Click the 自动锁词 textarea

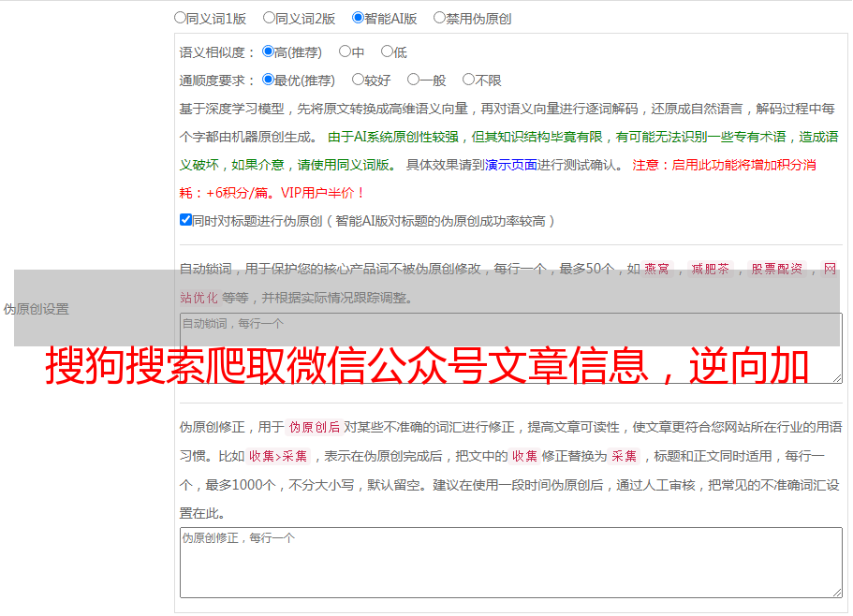511,348
